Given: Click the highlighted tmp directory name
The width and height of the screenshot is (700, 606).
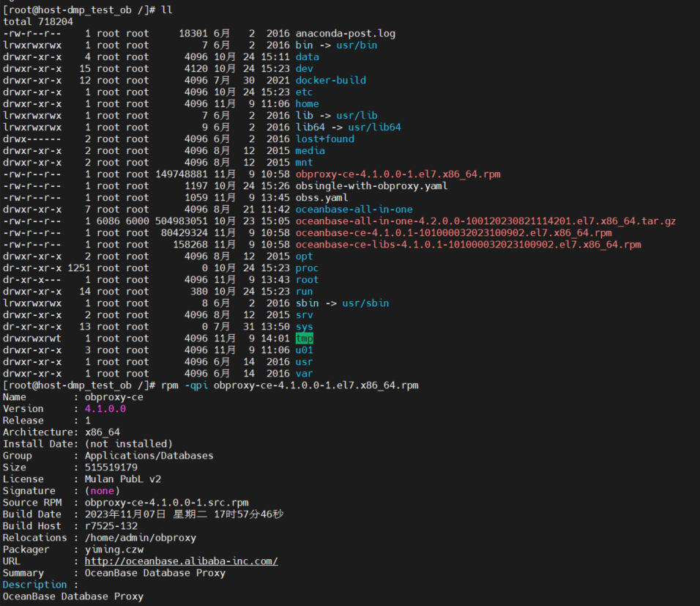Looking at the screenshot, I should point(305,339).
